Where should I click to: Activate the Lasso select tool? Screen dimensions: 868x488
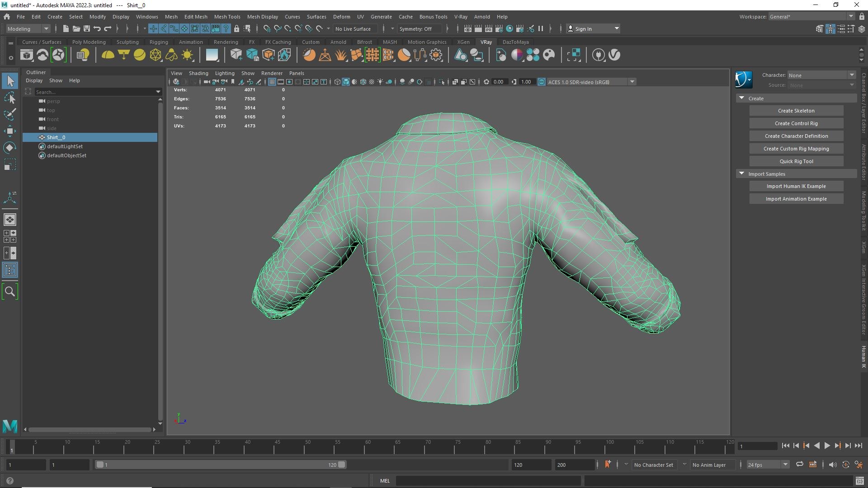[10, 98]
